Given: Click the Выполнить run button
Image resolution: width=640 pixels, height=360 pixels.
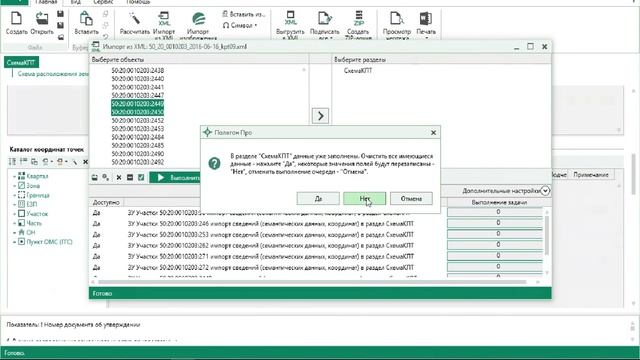Looking at the screenshot, I should 175,178.
